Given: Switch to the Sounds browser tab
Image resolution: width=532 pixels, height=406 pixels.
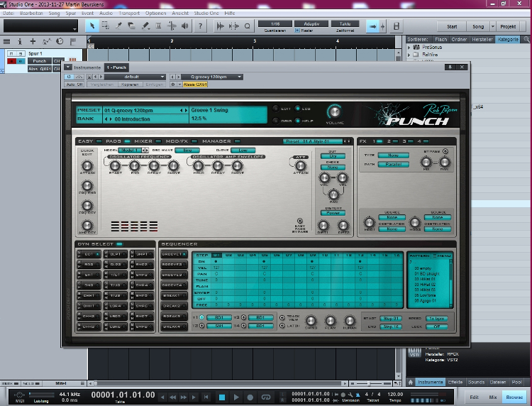Looking at the screenshot, I should 477,383.
